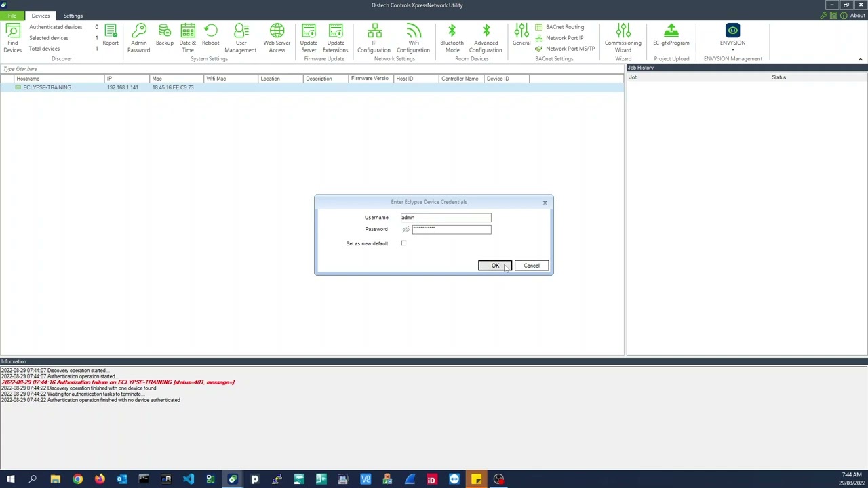
Task: Click the ENVYSION eye icon
Action: 732,30
